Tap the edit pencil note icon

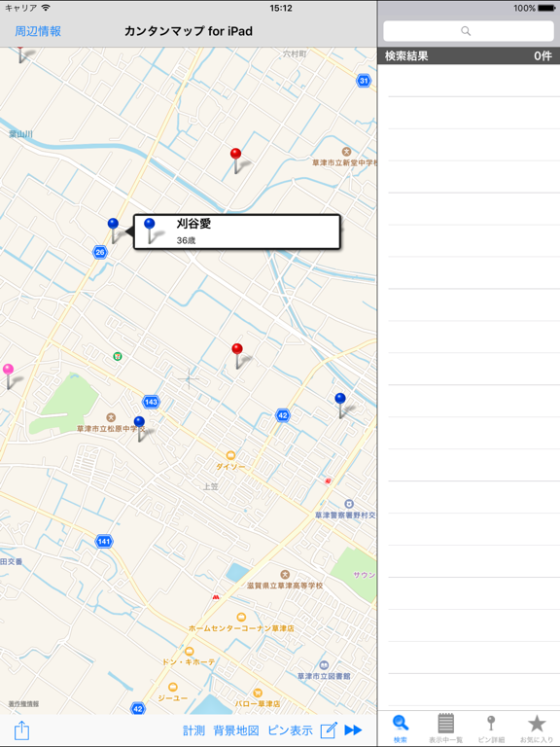pos(329,729)
